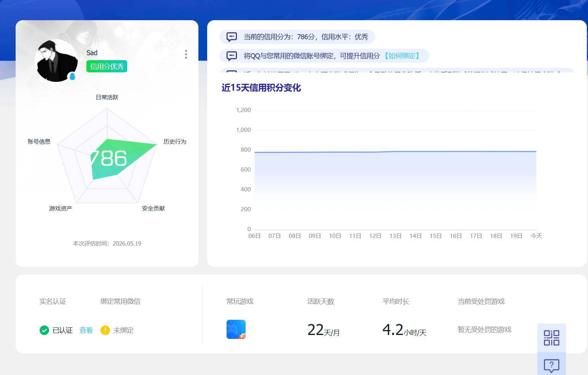588x375 pixels.
Task: Click the 1,000 value on chart axis
Action: pos(243,130)
